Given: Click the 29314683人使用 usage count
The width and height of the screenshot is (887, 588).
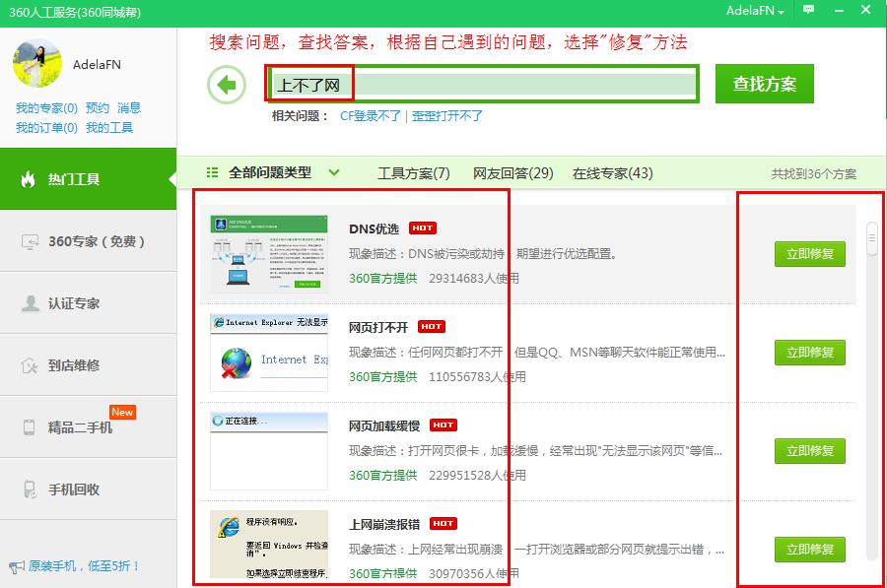Looking at the screenshot, I should coord(474,278).
